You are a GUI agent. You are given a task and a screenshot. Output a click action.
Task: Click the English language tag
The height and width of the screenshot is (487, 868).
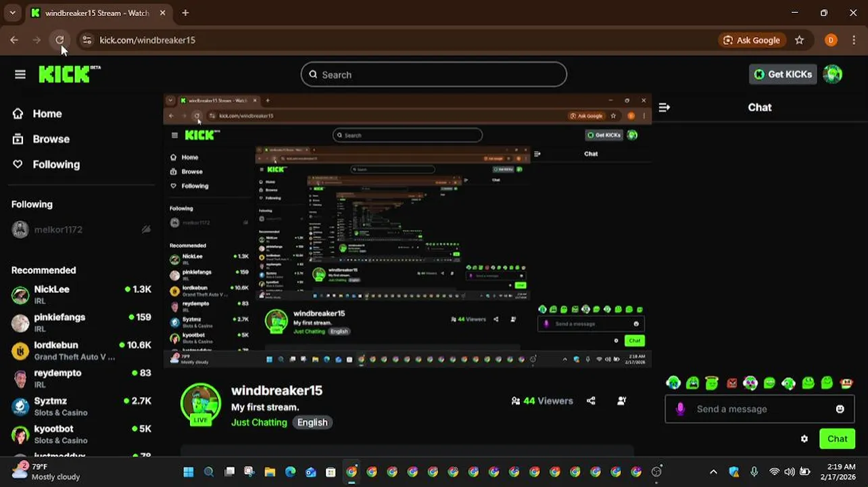click(312, 422)
